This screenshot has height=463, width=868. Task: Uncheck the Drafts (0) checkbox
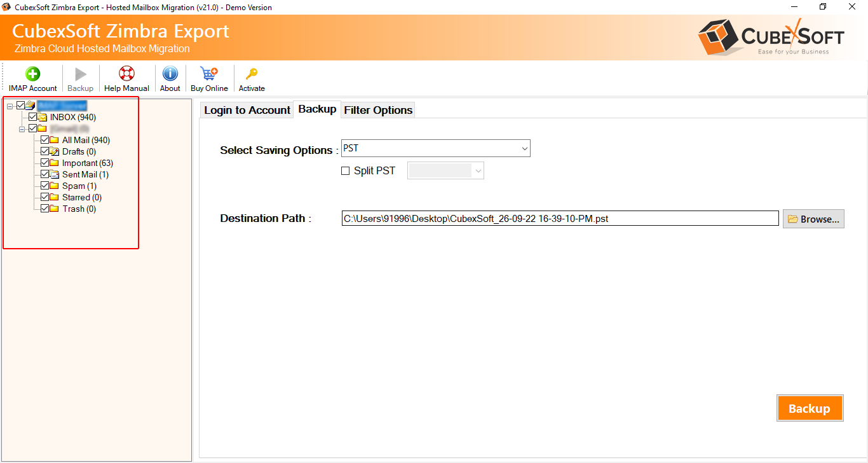(x=45, y=151)
